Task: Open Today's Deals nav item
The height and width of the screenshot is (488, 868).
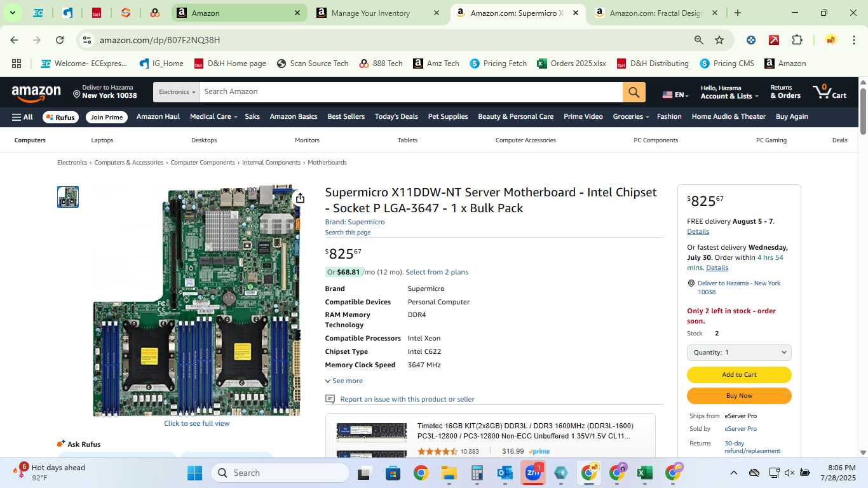Action: pyautogui.click(x=397, y=117)
